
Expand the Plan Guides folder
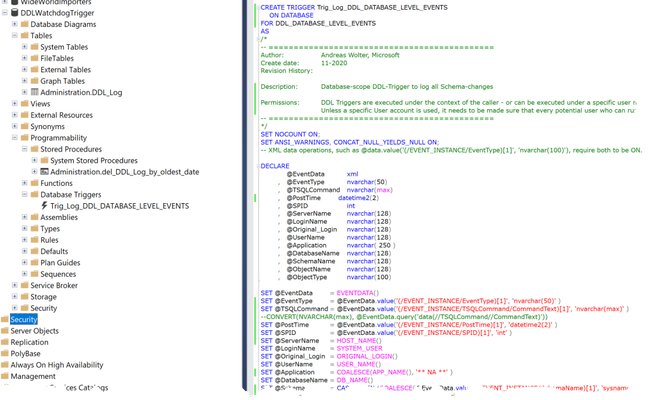(24, 262)
